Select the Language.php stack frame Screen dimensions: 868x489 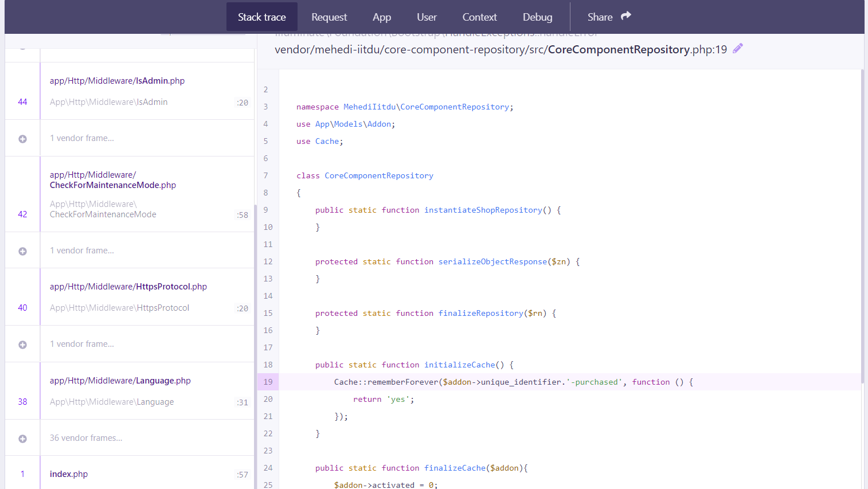click(130, 391)
